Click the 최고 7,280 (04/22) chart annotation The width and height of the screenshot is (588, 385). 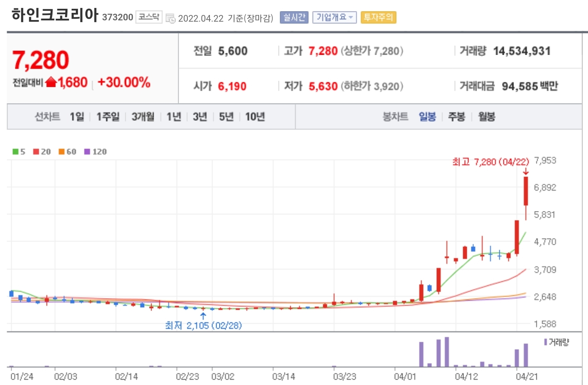[491, 162]
